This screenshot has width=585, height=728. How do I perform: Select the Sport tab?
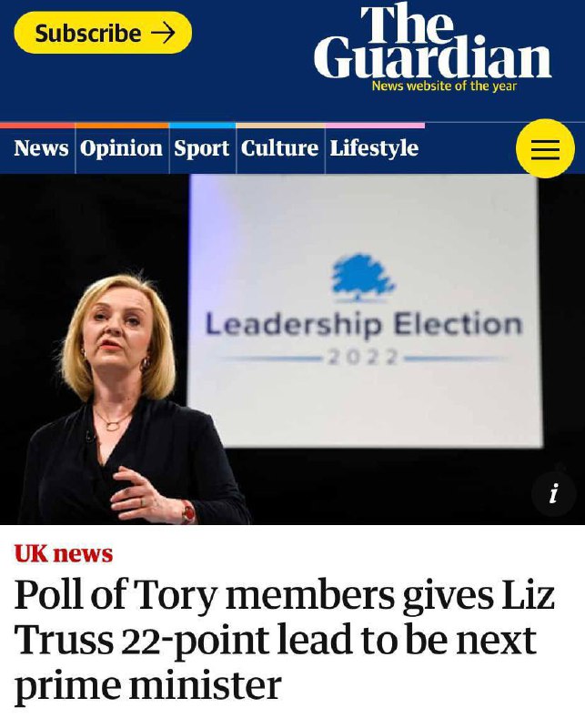201,148
